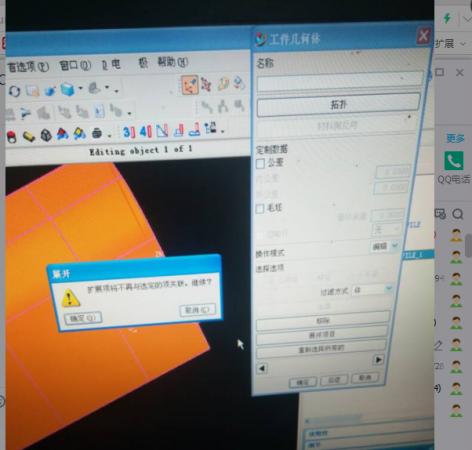Click 确定 in the 展开 warning dialog
Viewport: 472px width, 450px height.
click(83, 318)
